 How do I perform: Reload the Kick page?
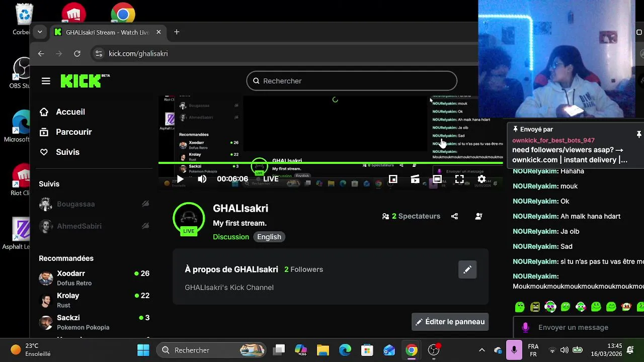77,54
